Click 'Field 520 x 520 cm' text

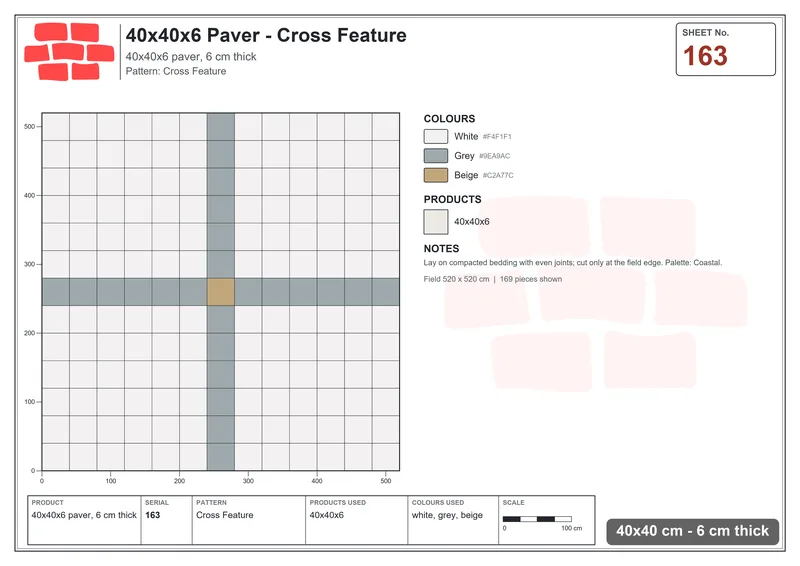(456, 279)
